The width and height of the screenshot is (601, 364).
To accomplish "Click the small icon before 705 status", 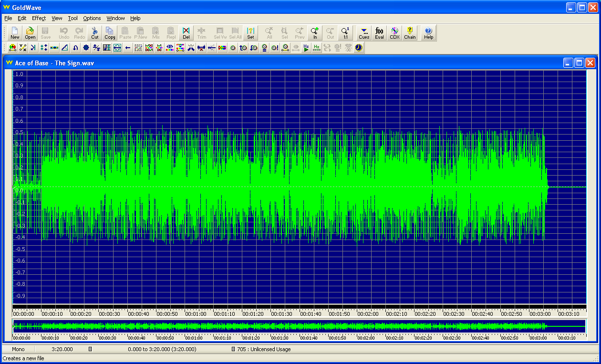I will tap(233, 349).
